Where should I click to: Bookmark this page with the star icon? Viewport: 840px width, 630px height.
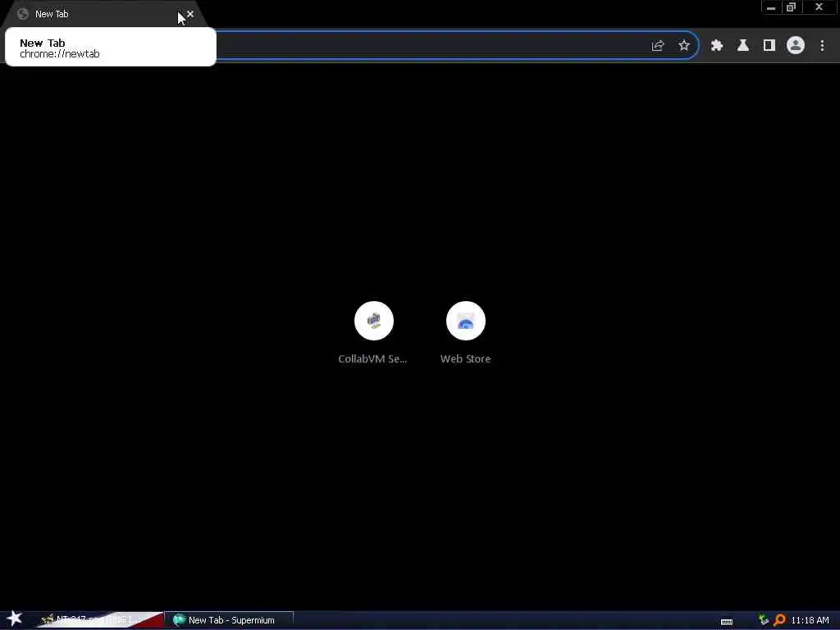click(x=684, y=46)
